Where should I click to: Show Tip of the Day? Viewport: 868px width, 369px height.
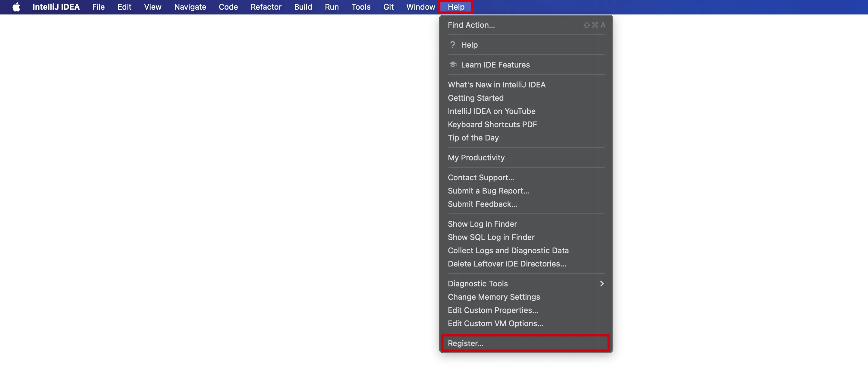tap(473, 137)
